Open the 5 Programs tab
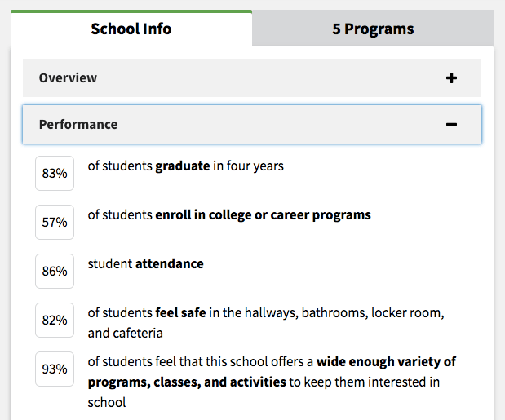 (x=373, y=29)
